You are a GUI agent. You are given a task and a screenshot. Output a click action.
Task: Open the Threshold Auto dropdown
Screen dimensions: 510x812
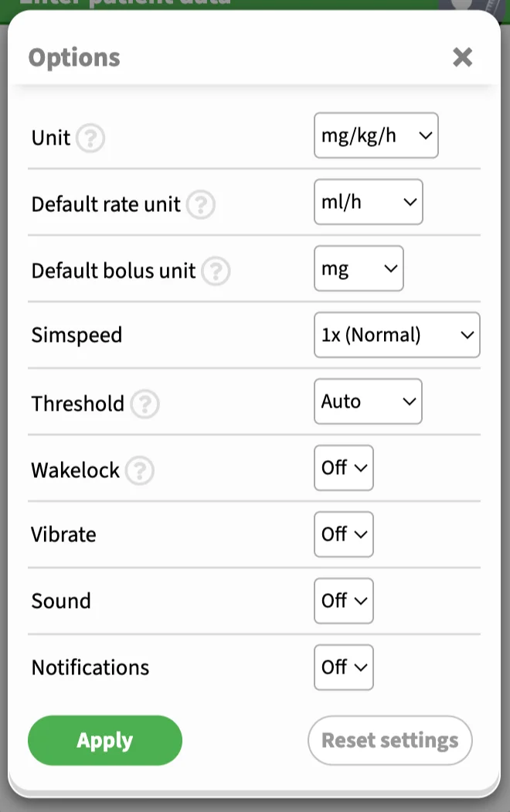tap(368, 401)
